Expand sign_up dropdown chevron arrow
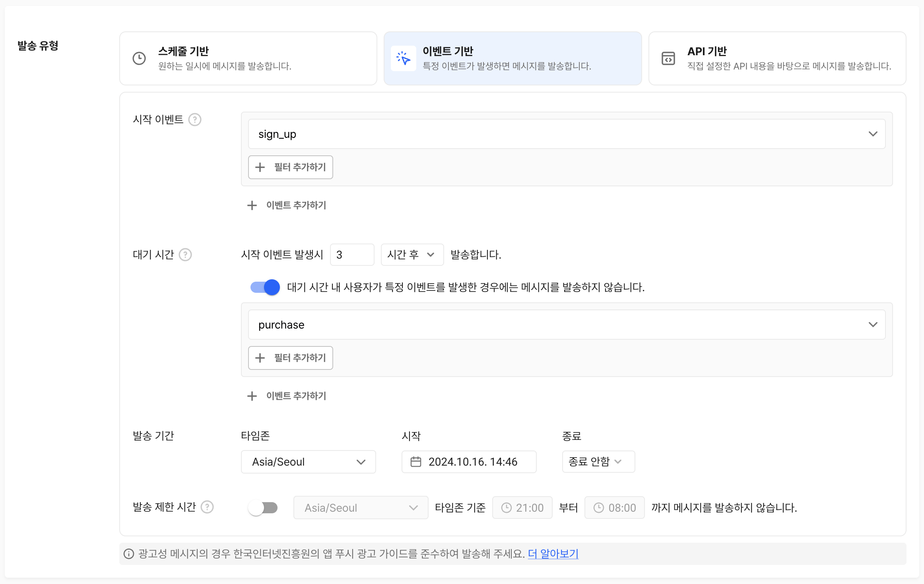The width and height of the screenshot is (924, 584). [x=873, y=134]
